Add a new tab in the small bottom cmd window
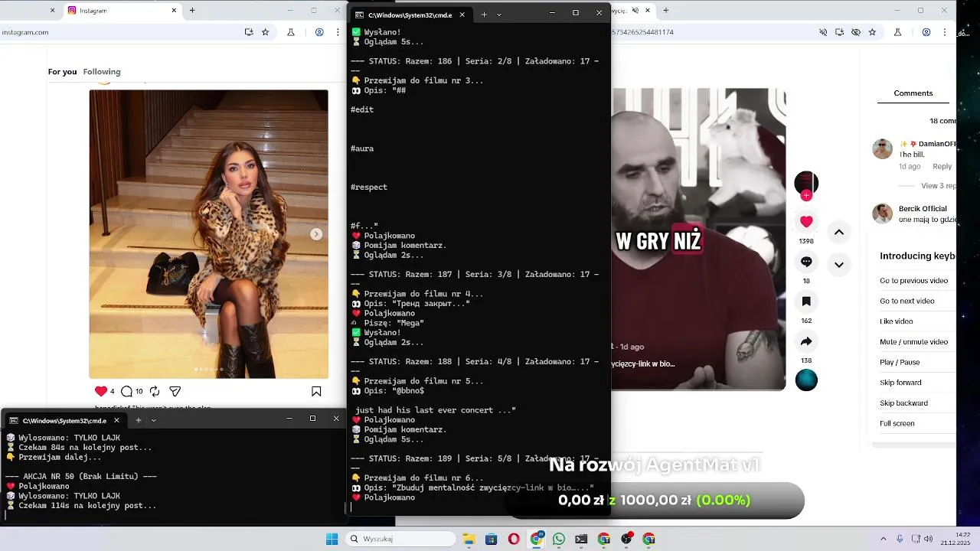This screenshot has height=551, width=980. pyautogui.click(x=138, y=420)
